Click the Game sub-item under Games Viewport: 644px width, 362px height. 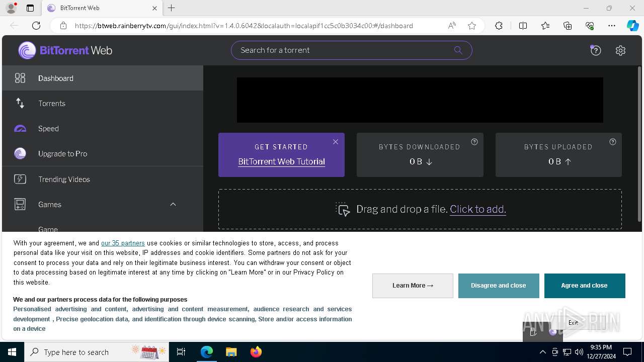click(48, 229)
